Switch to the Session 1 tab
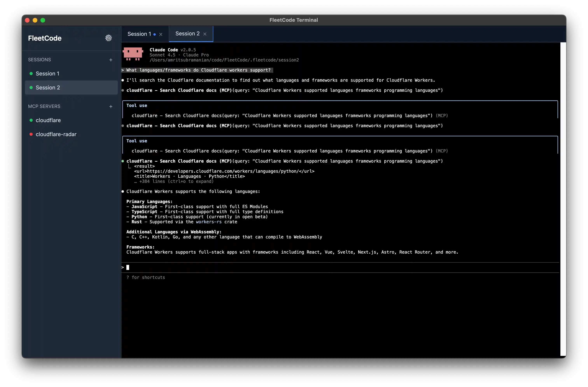 [139, 34]
